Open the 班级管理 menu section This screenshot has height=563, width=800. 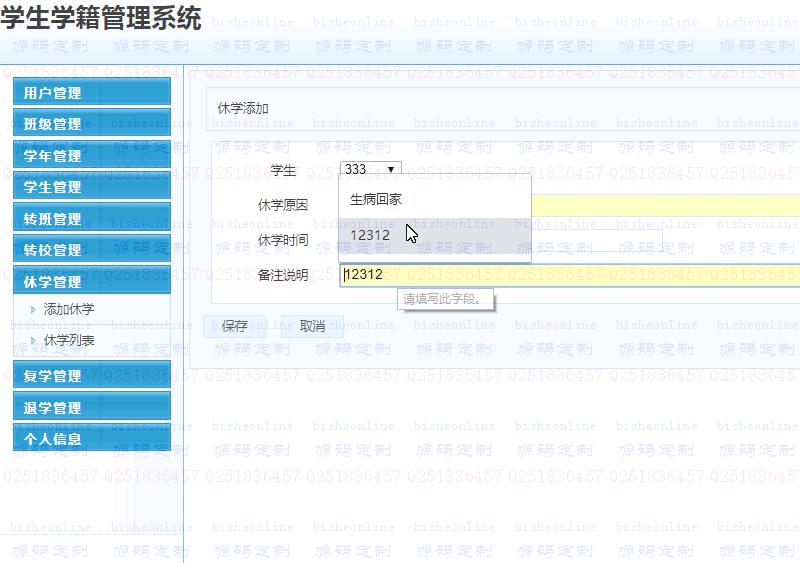92,123
